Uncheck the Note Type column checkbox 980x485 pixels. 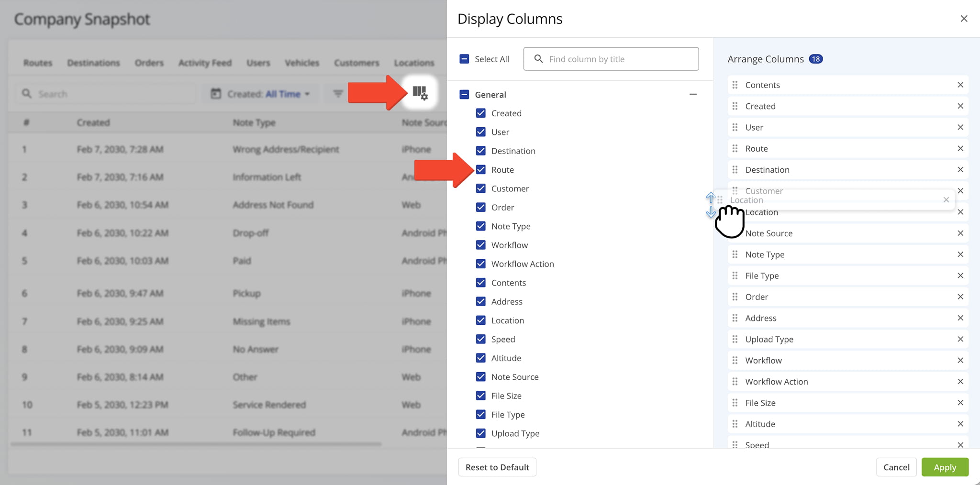(481, 226)
